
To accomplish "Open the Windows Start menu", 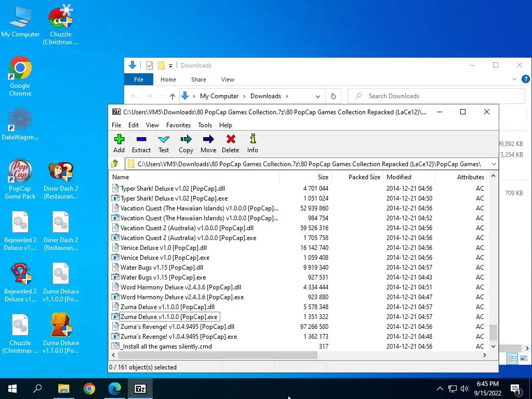I will [12, 389].
